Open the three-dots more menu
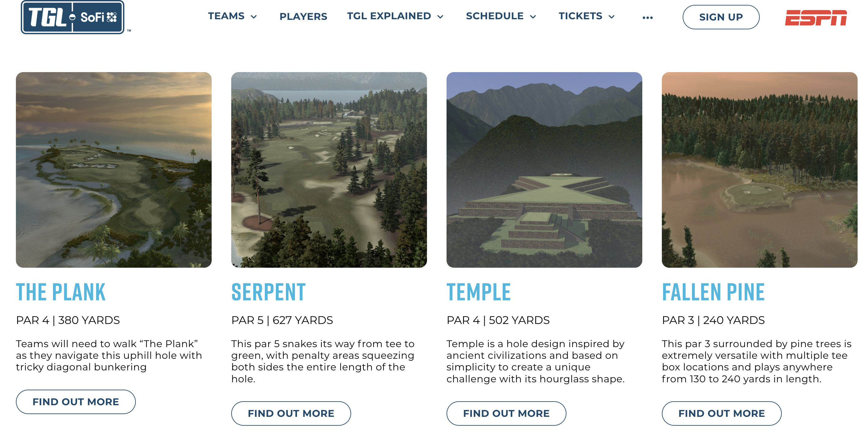Image resolution: width=868 pixels, height=448 pixels. [x=647, y=17]
